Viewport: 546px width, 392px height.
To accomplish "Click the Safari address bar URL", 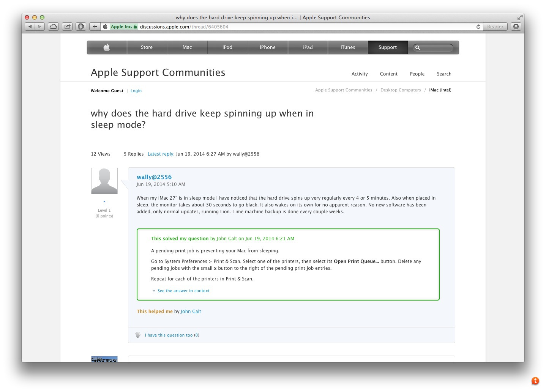I will pyautogui.click(x=184, y=27).
